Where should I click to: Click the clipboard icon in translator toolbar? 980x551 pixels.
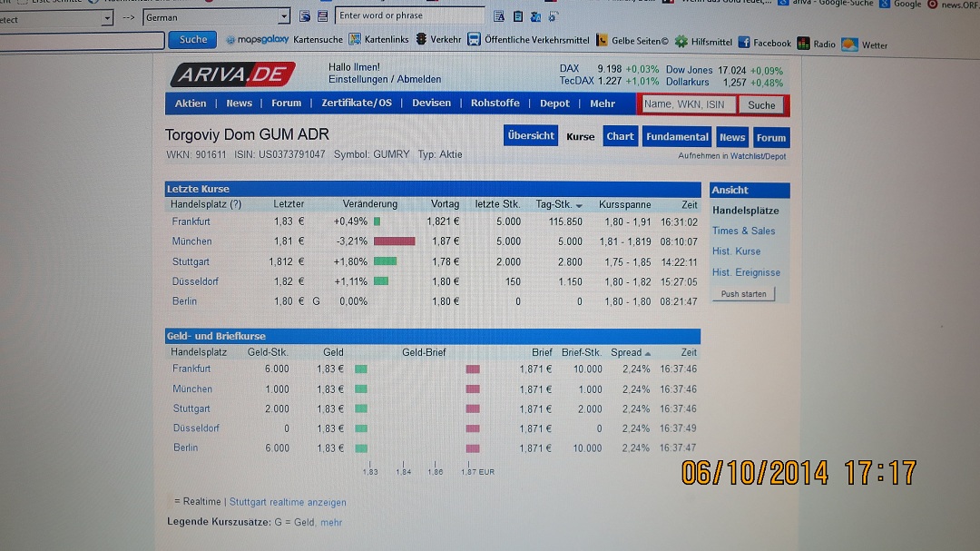pyautogui.click(x=517, y=16)
